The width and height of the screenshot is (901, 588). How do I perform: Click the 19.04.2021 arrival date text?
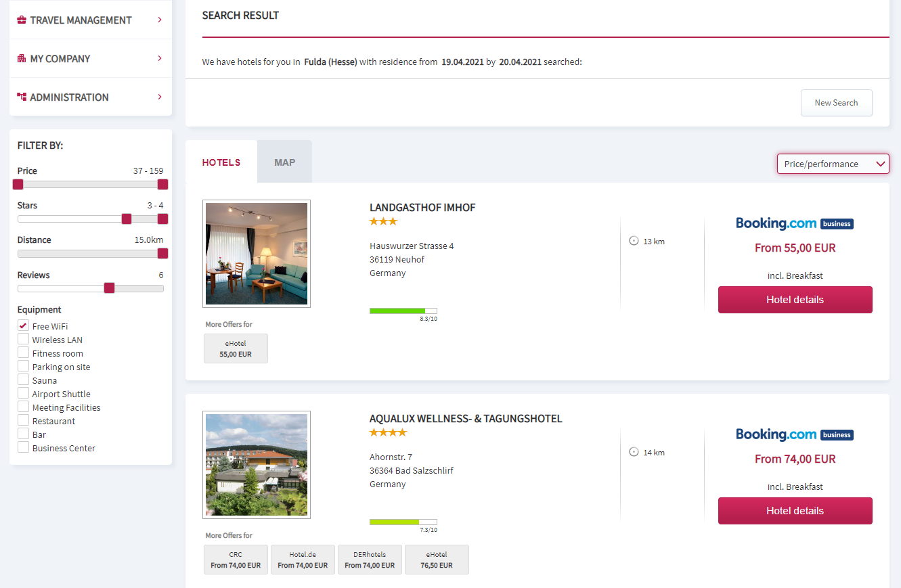coord(462,62)
